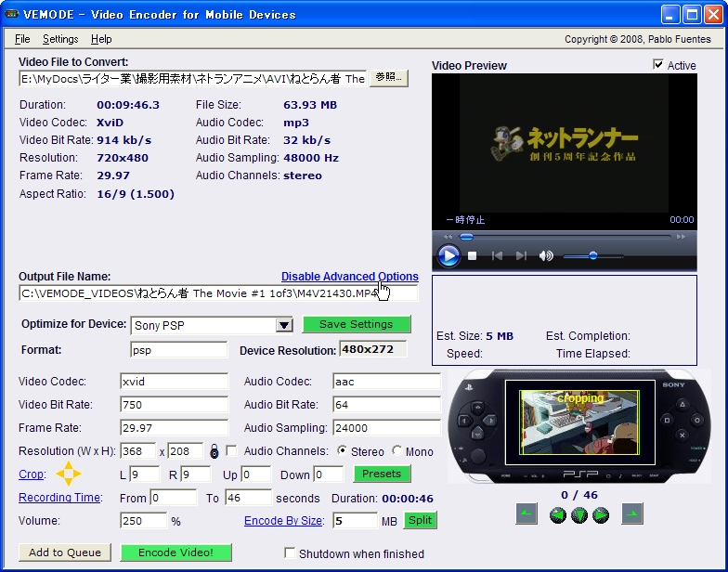Click the resolution width field 368

click(x=137, y=451)
